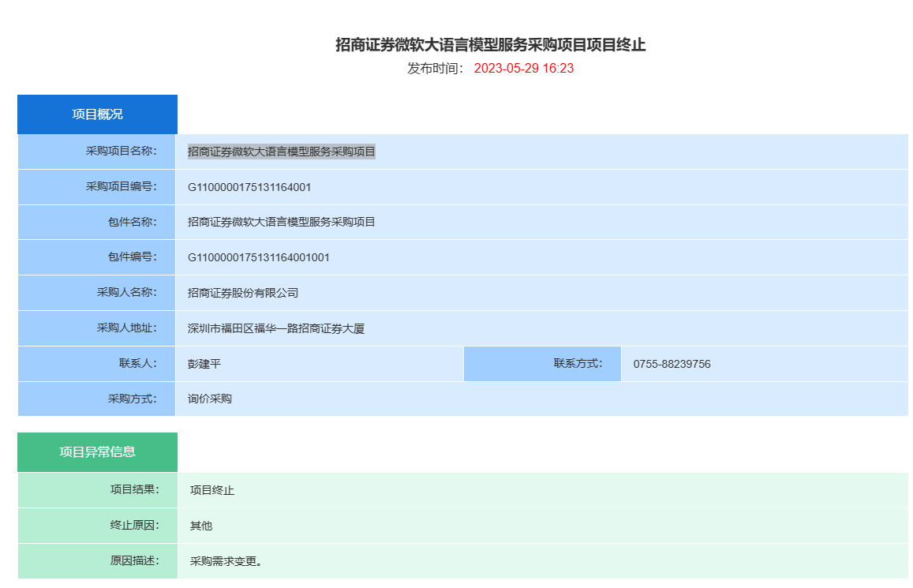Click the 项目异常信息 section header
Viewport: 913px width, 588px height.
tap(97, 452)
